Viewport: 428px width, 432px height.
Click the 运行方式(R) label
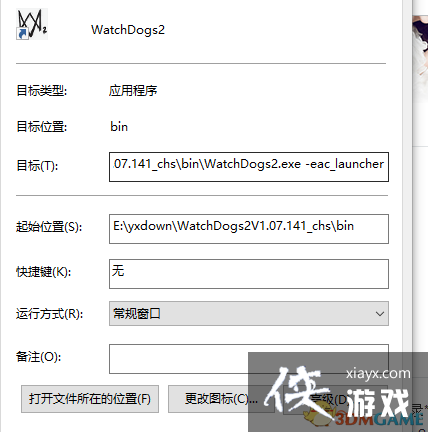(x=49, y=314)
